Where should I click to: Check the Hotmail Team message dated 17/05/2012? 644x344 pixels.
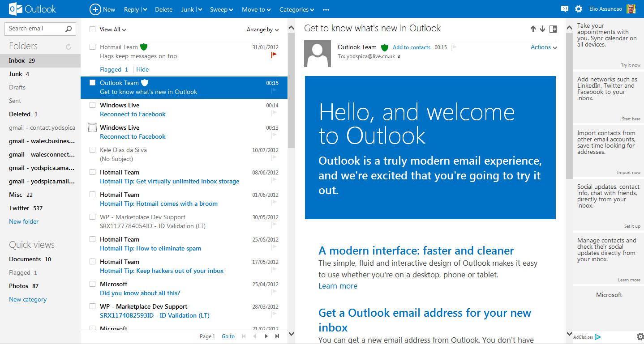coord(93,261)
